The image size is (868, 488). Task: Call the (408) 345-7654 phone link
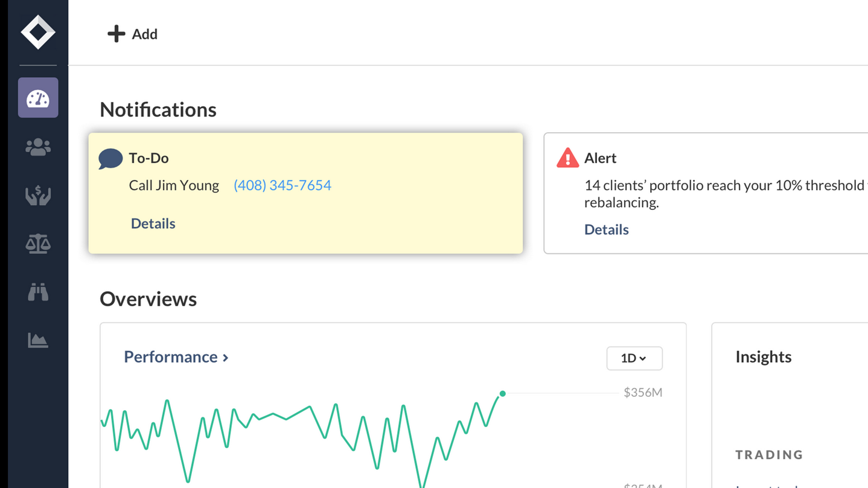click(282, 185)
